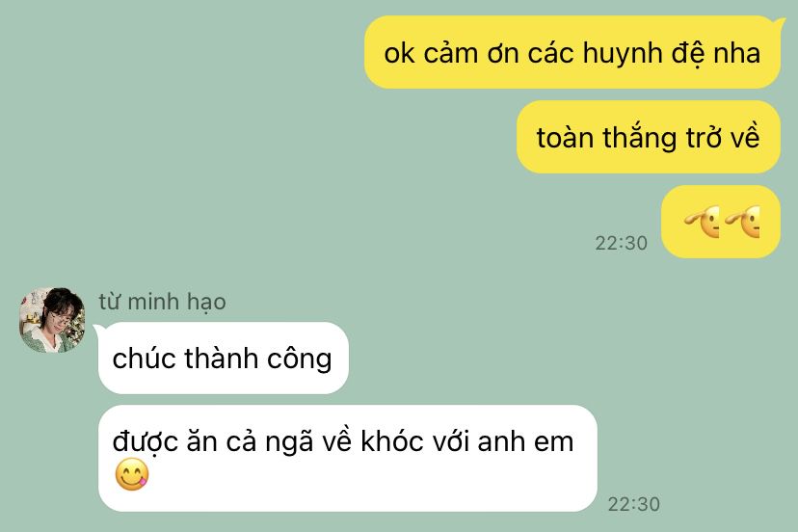Select the yellow emoji-only message bubble
This screenshot has width=798, height=532.
pos(721,222)
